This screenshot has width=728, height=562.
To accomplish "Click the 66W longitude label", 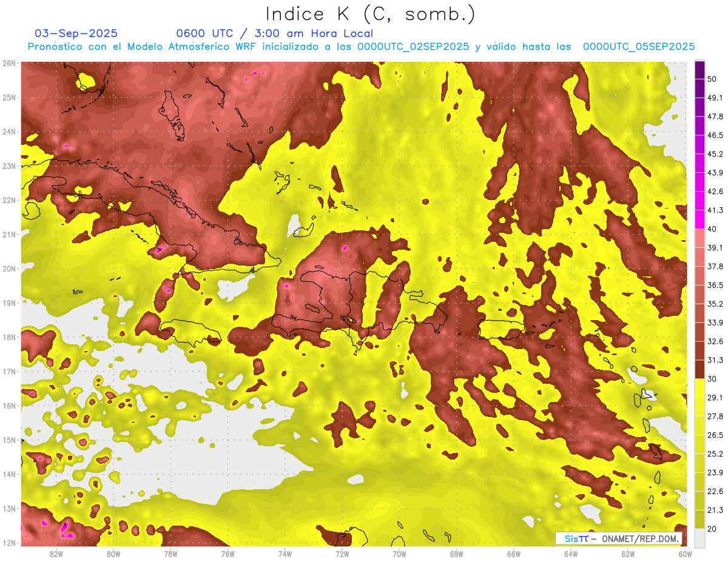I will pos(514,554).
